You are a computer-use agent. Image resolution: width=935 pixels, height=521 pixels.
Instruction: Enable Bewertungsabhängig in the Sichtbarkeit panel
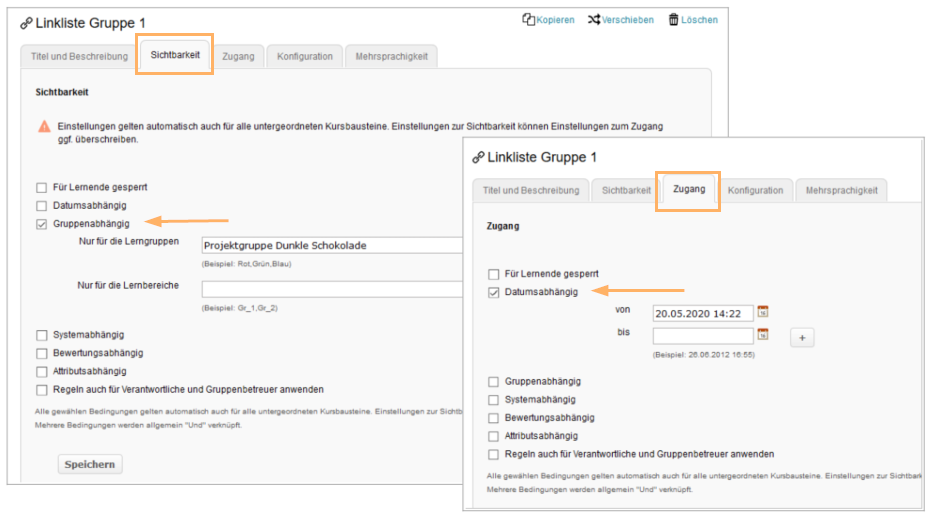click(42, 353)
